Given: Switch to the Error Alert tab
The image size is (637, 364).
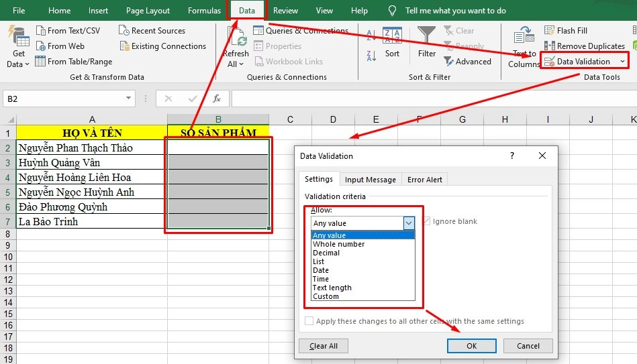Looking at the screenshot, I should (425, 180).
